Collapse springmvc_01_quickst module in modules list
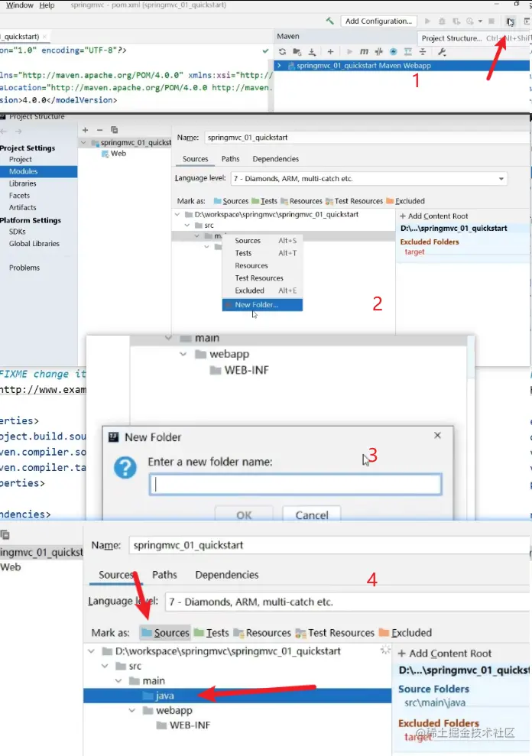 point(84,143)
